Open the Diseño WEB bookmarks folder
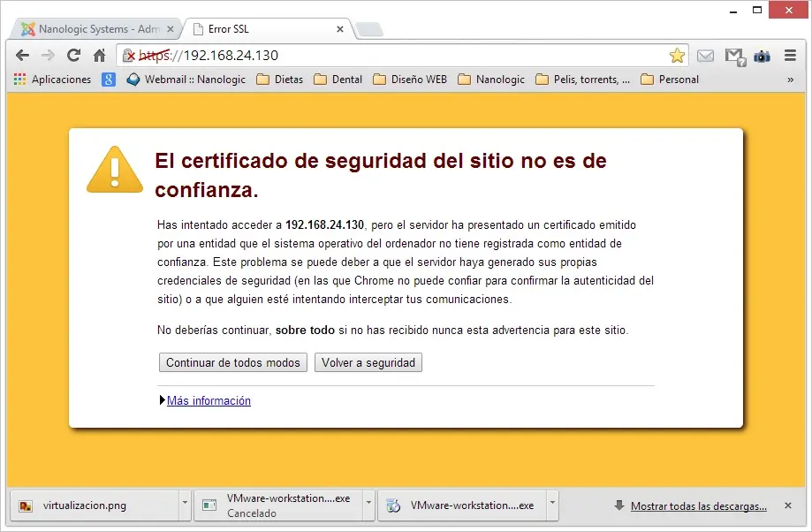This screenshot has height=532, width=812. click(410, 80)
